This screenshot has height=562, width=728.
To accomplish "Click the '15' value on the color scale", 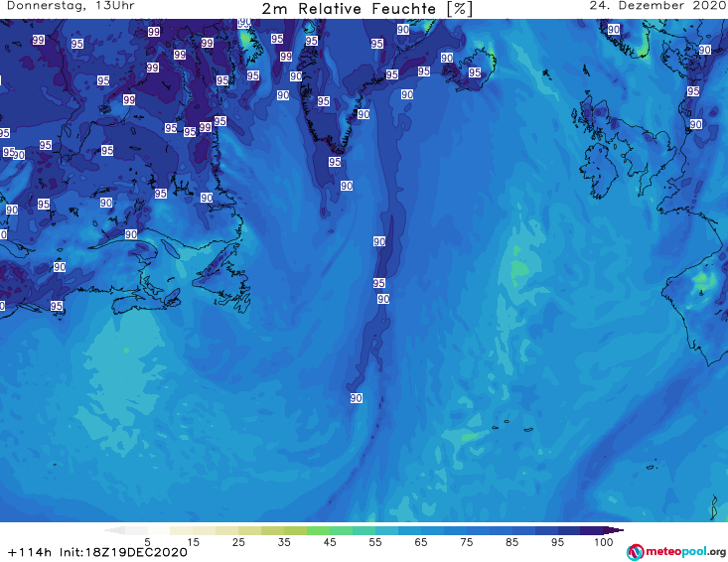I will pyautogui.click(x=193, y=542).
